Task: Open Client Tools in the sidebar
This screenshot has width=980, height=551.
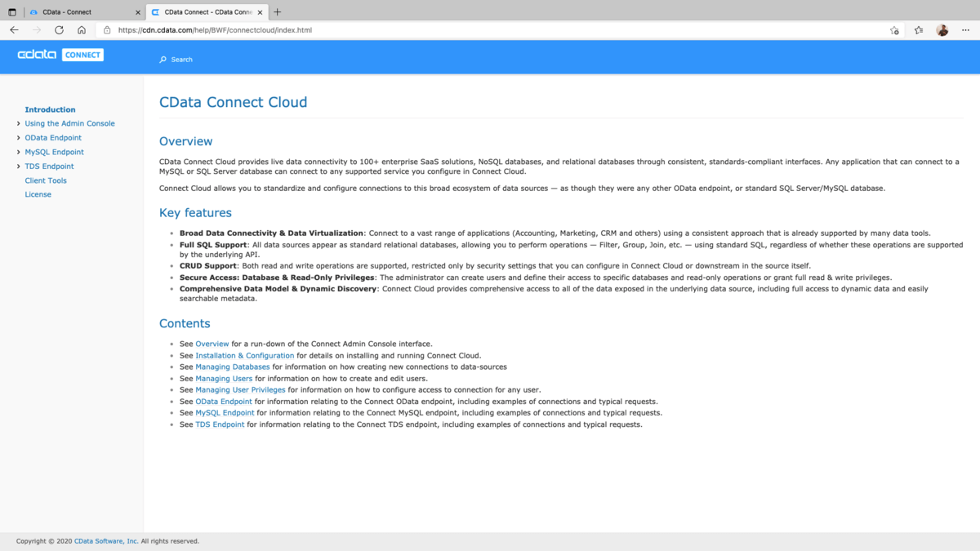Action: pyautogui.click(x=46, y=180)
